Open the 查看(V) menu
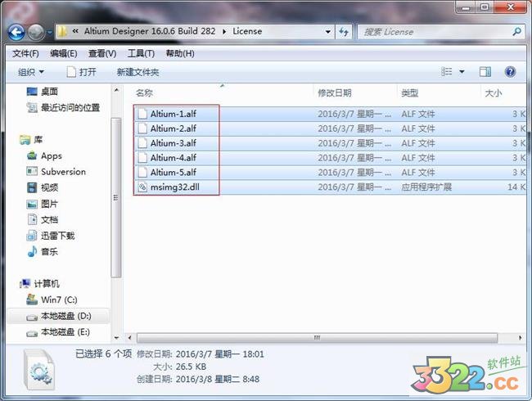The image size is (532, 401). [102, 53]
